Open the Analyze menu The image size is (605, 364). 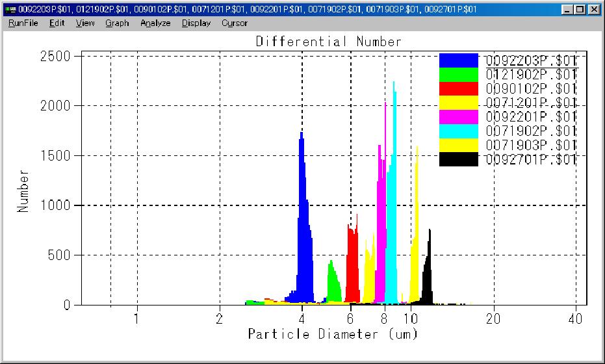[x=155, y=23]
